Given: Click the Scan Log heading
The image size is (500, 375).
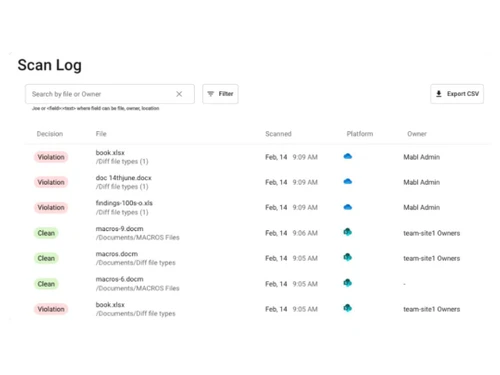Looking at the screenshot, I should 49,65.
